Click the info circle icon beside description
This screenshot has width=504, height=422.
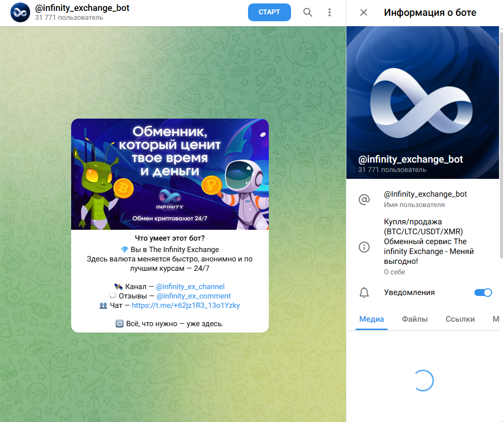[364, 247]
